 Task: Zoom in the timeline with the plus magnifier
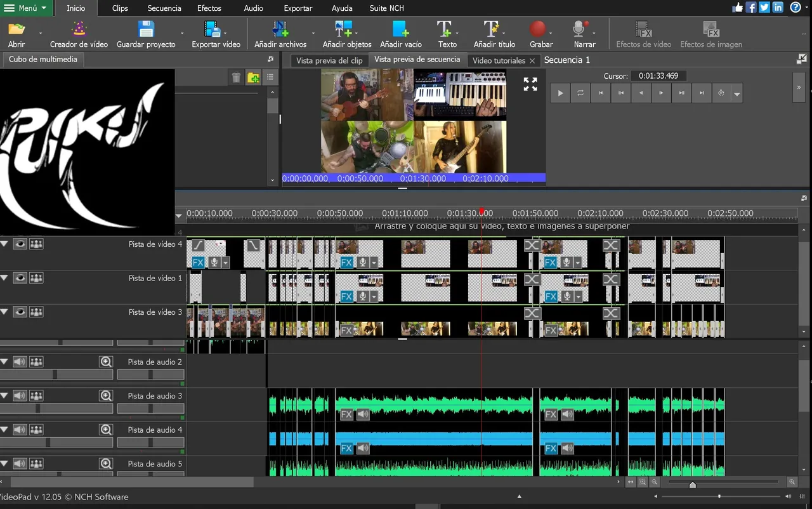(792, 482)
